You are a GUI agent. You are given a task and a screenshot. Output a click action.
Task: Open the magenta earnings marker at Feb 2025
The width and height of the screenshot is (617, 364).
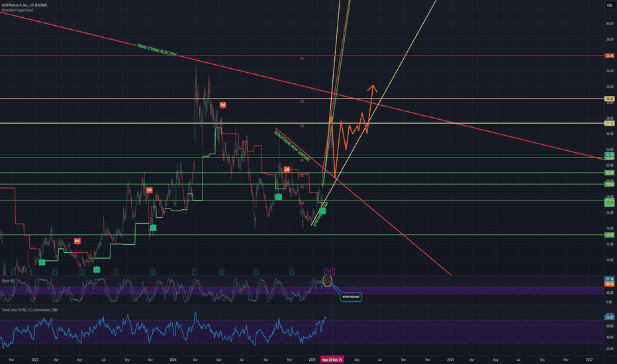[x=332, y=271]
